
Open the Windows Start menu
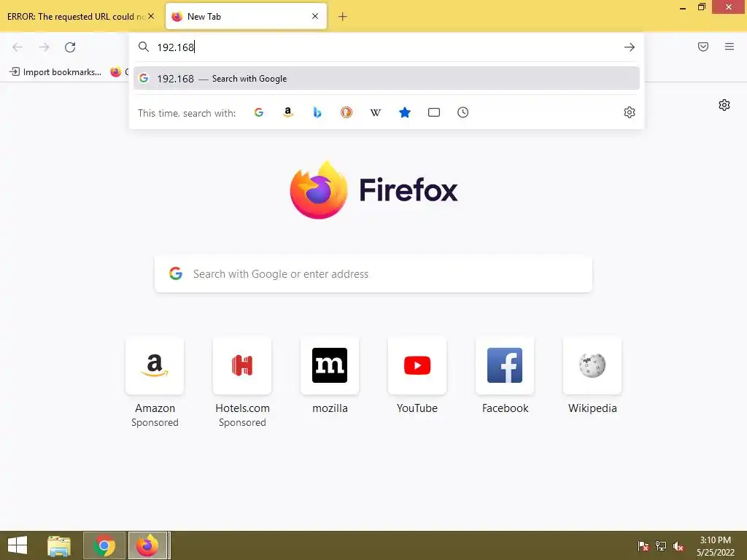point(18,545)
